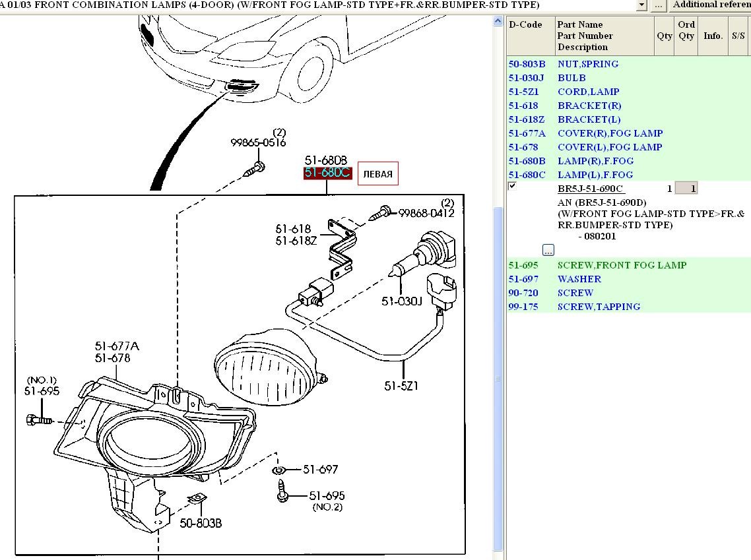Open the 51-680B LAMP(R),F.FOG entry
Viewport: 751px width, 560px height.
coord(595,161)
